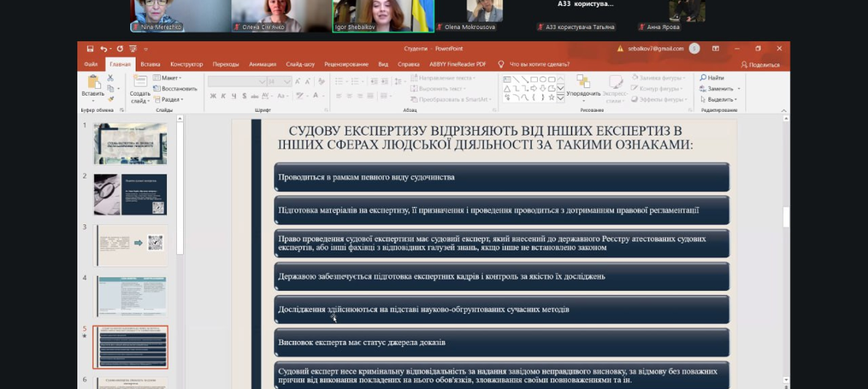The image size is (868, 389).
Task: Click the 'Что вы хотите сделать?' search box
Action: pos(534,64)
